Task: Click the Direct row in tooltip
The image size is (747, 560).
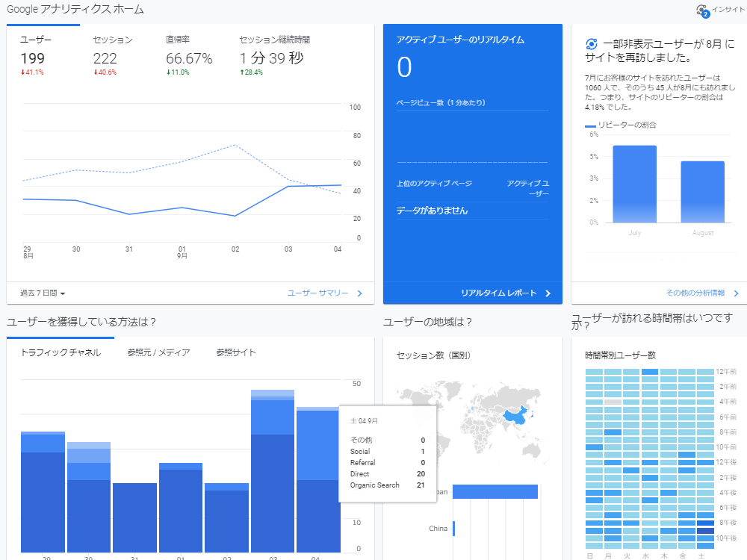Action: pyautogui.click(x=387, y=474)
